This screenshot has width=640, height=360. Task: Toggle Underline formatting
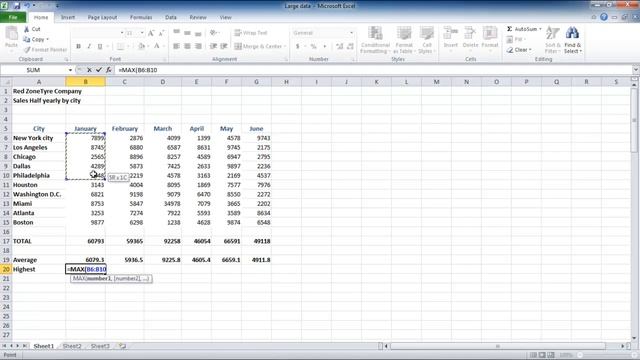[100, 47]
